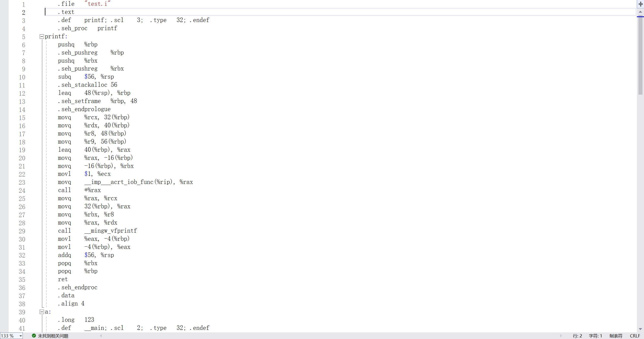Image resolution: width=644 pixels, height=339 pixels.
Task: Click the horizontal scrollbar right arrow
Action: [x=561, y=336]
